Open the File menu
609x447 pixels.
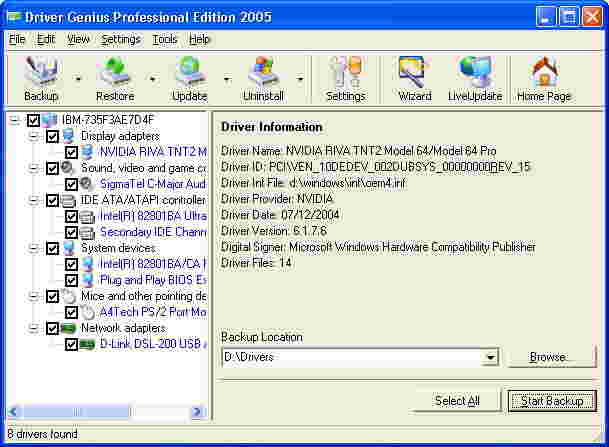pos(17,39)
